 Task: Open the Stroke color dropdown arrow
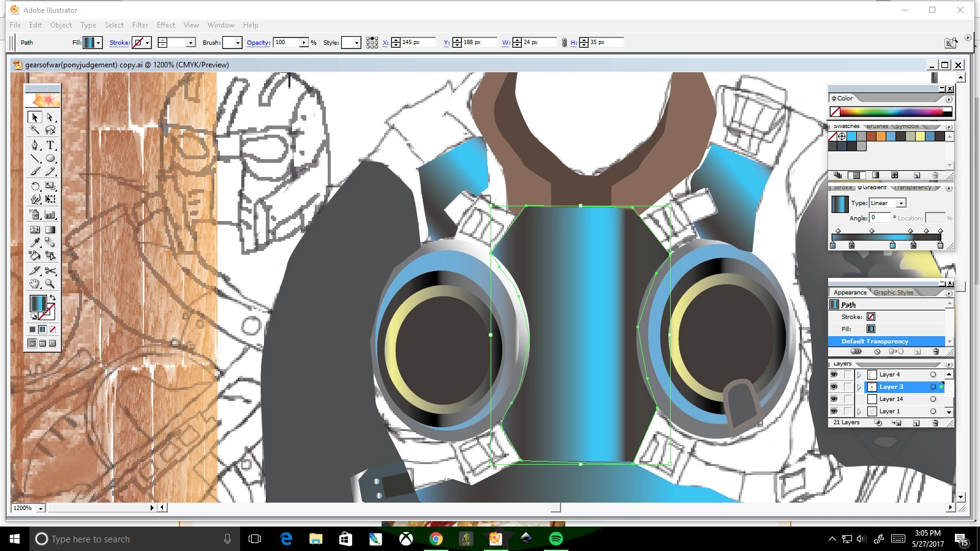147,43
